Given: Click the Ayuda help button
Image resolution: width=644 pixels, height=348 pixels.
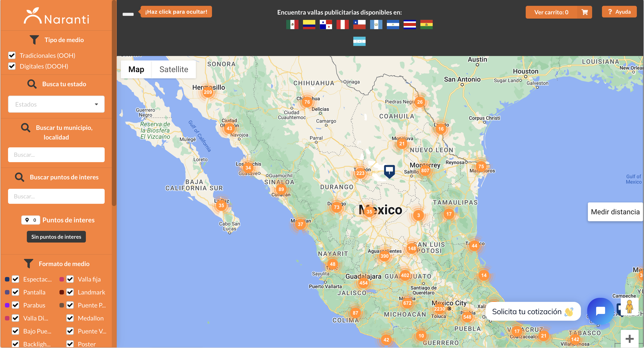Looking at the screenshot, I should pos(619,12).
